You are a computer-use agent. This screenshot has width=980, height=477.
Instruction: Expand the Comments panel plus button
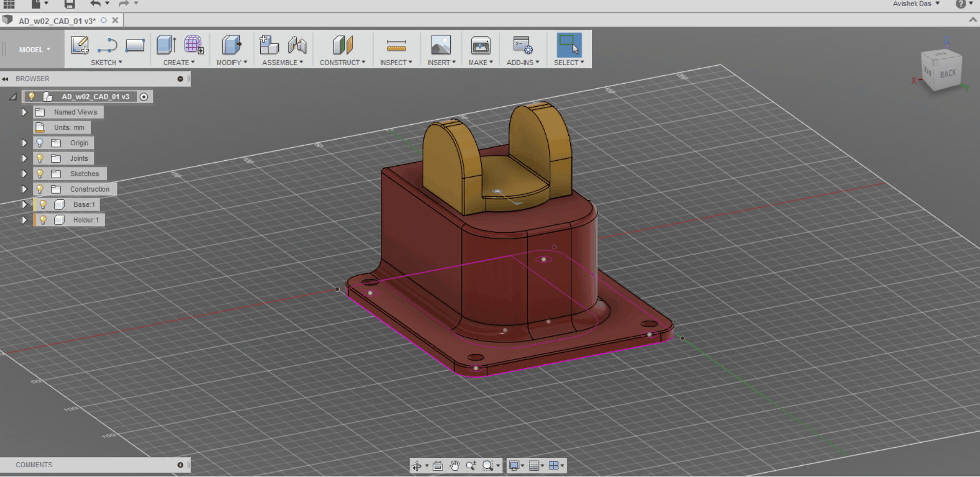pos(180,465)
